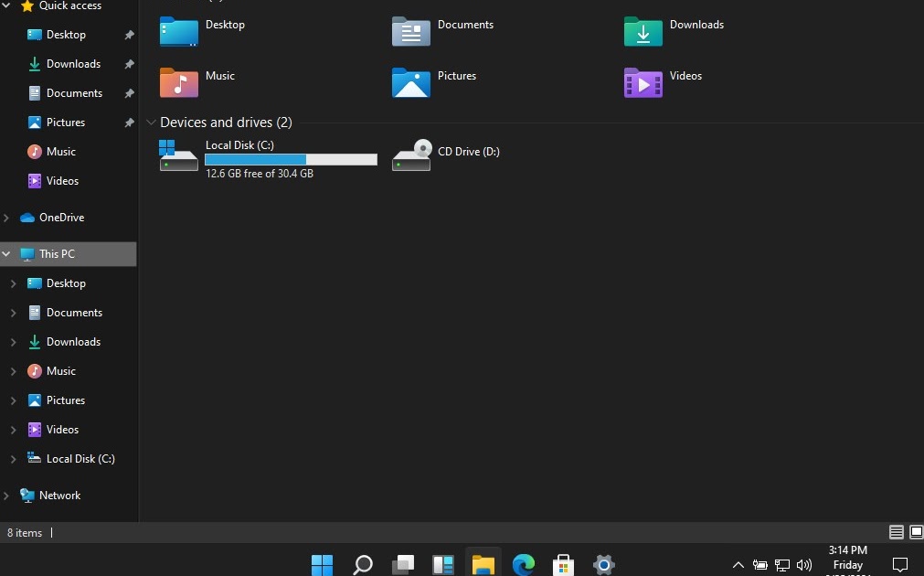924x576 pixels.
Task: Open taskbar Search
Action: tap(363, 565)
